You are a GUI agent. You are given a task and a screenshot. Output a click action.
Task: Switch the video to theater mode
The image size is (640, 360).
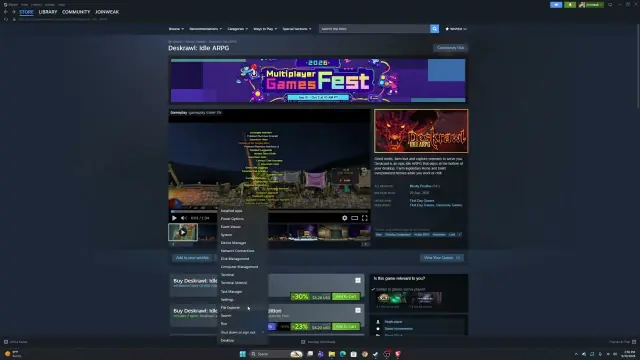[x=354, y=218]
